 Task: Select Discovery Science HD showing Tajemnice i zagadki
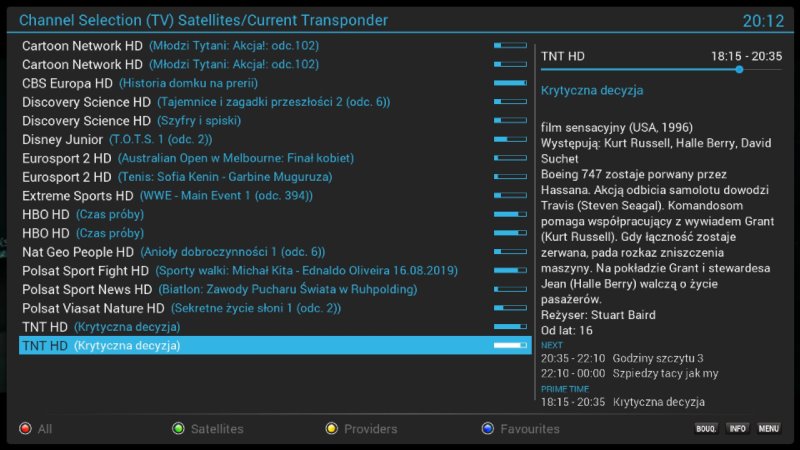coord(274,102)
